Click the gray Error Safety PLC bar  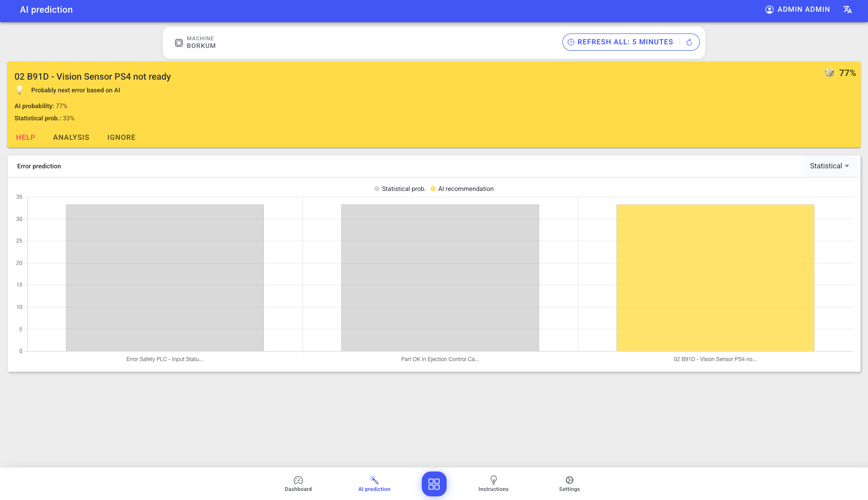(165, 278)
